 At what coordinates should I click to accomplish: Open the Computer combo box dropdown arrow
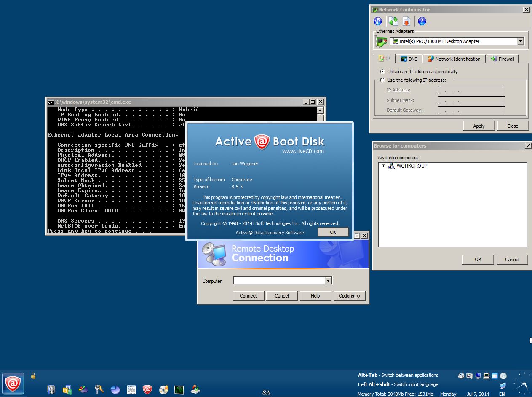328,281
